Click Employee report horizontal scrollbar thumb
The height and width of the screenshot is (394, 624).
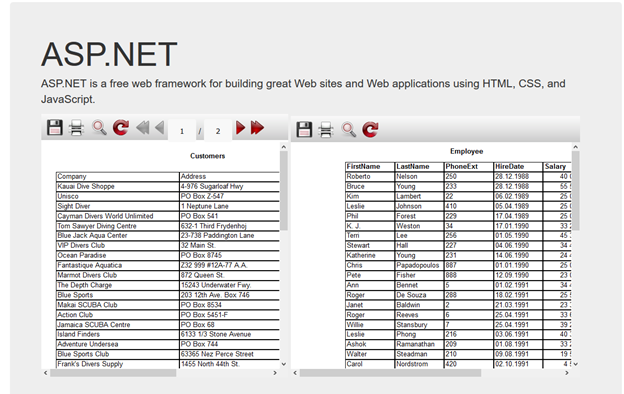point(390,373)
